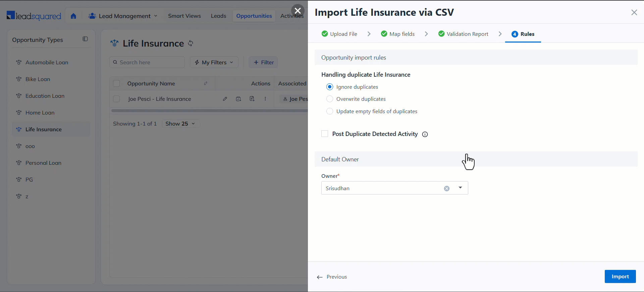Image resolution: width=644 pixels, height=292 pixels.
Task: Click the Home Loan type icon
Action: (19, 113)
